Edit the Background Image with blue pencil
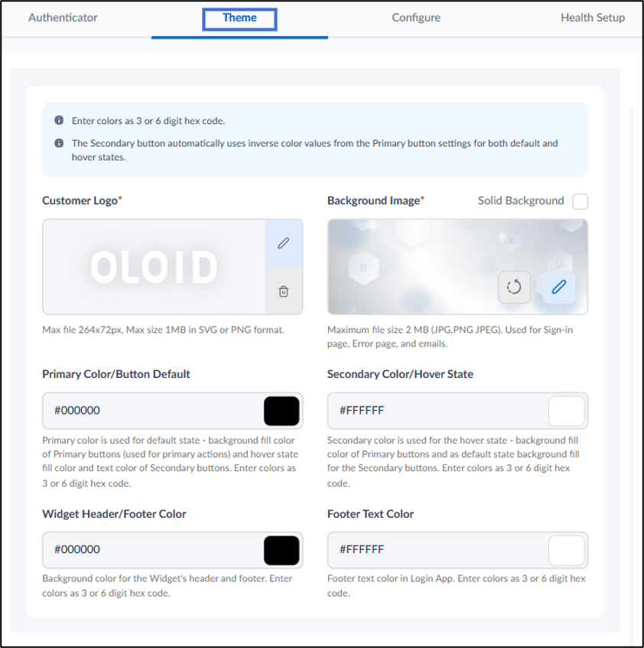Screen dimensions: 644x648 click(559, 287)
